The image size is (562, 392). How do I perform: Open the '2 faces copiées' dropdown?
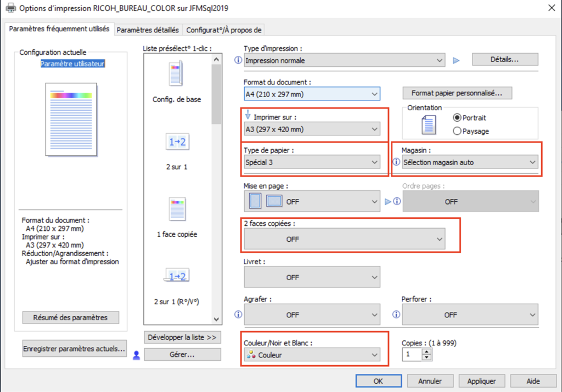coord(345,240)
